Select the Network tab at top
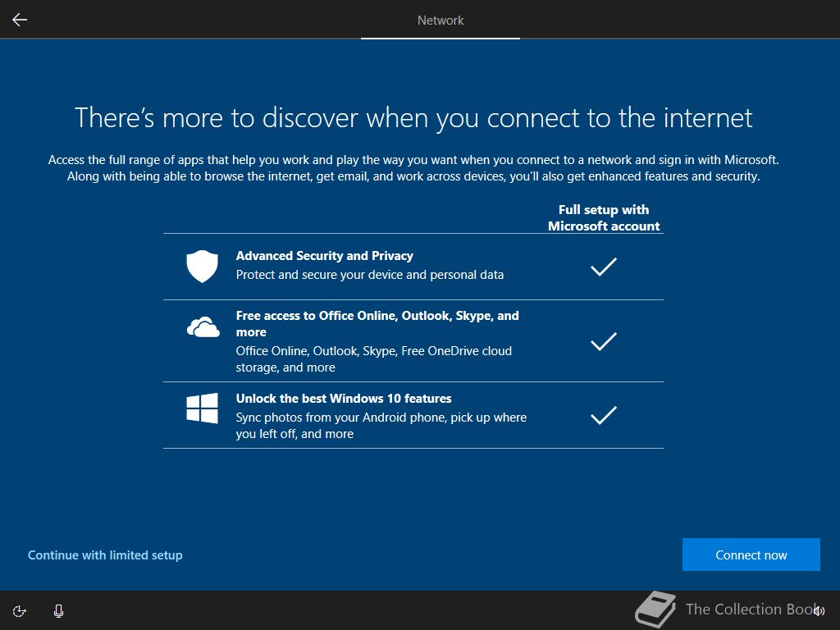 (441, 21)
